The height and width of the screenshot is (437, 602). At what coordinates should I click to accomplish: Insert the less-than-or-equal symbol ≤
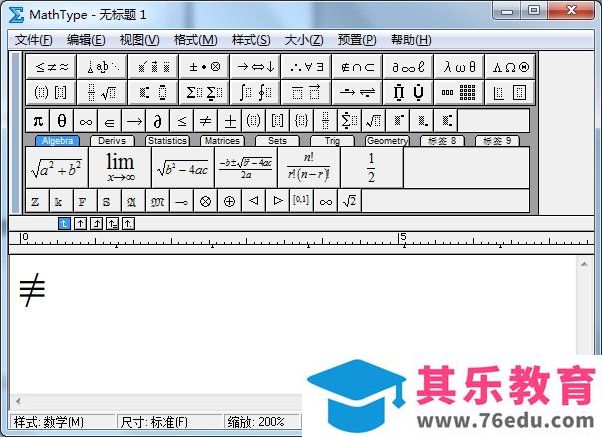pyautogui.click(x=182, y=121)
